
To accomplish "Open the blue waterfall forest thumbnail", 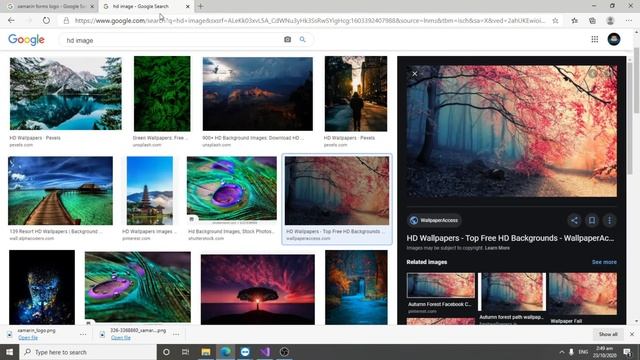I will (356, 287).
